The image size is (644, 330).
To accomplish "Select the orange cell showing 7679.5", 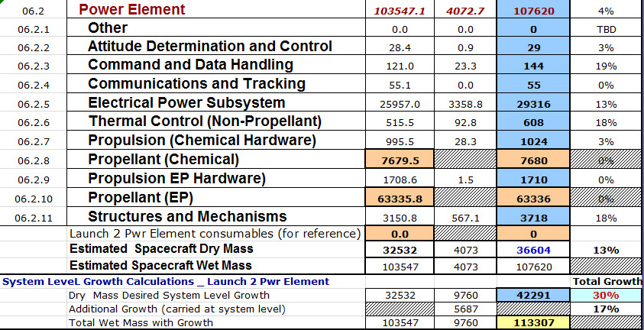I will 400,160.
